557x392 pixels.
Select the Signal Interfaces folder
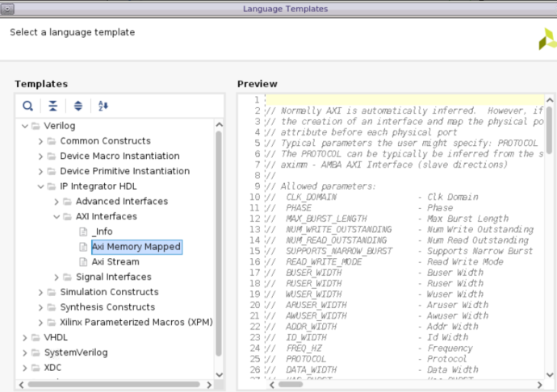pos(114,277)
